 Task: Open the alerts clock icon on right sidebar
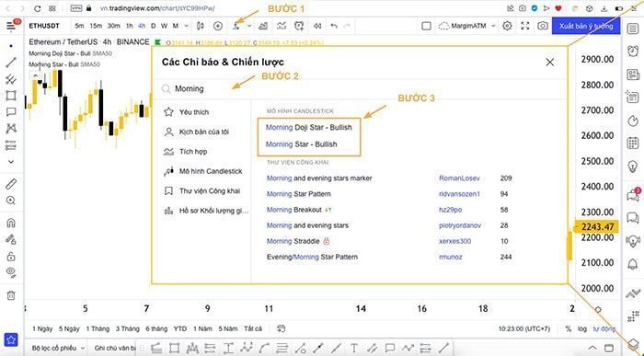click(x=633, y=51)
